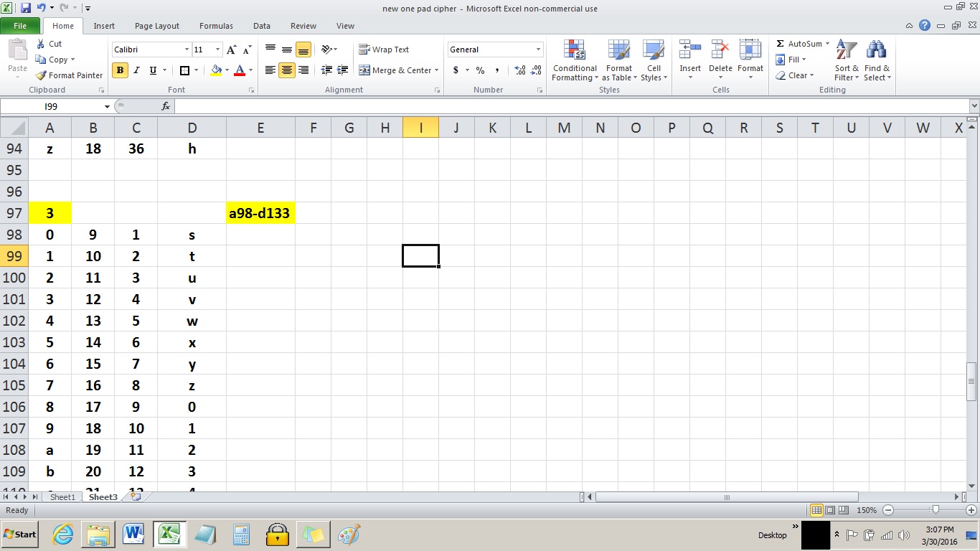The image size is (980, 551).
Task: Open Format as Table gallery
Action: click(618, 60)
